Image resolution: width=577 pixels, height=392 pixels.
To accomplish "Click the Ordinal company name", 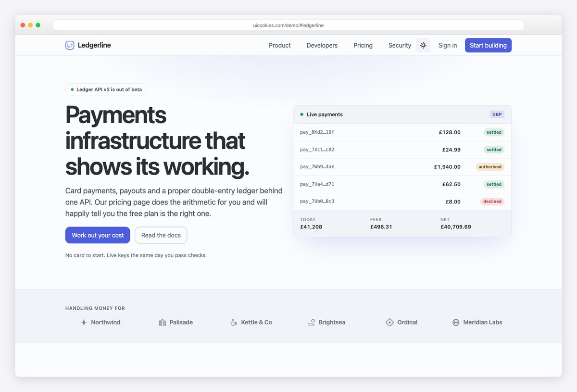I will [x=407, y=322].
